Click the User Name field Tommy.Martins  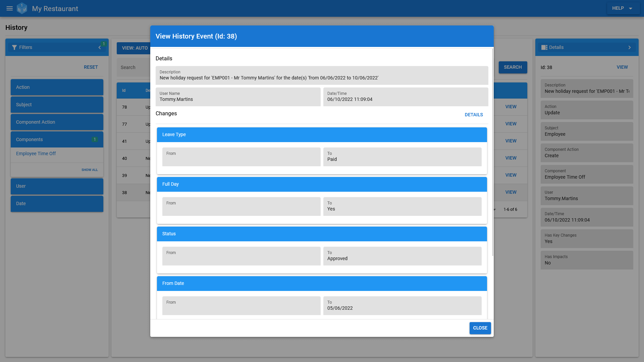coord(238,97)
